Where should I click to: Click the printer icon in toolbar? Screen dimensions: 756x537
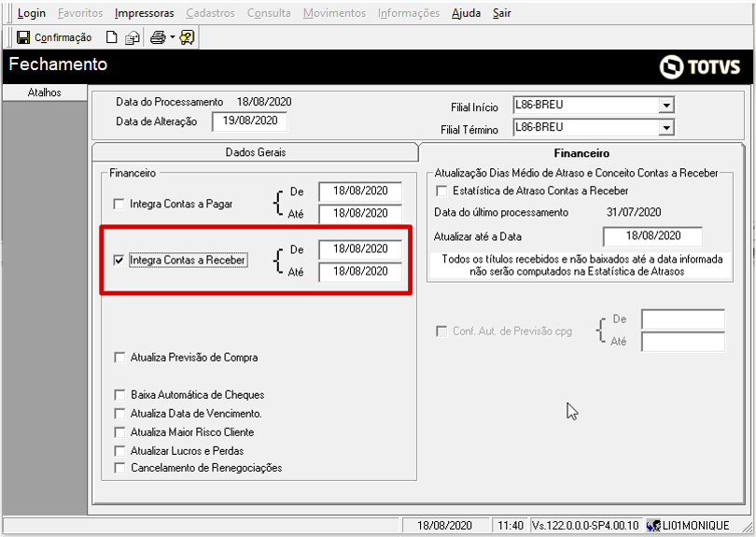[x=158, y=37]
